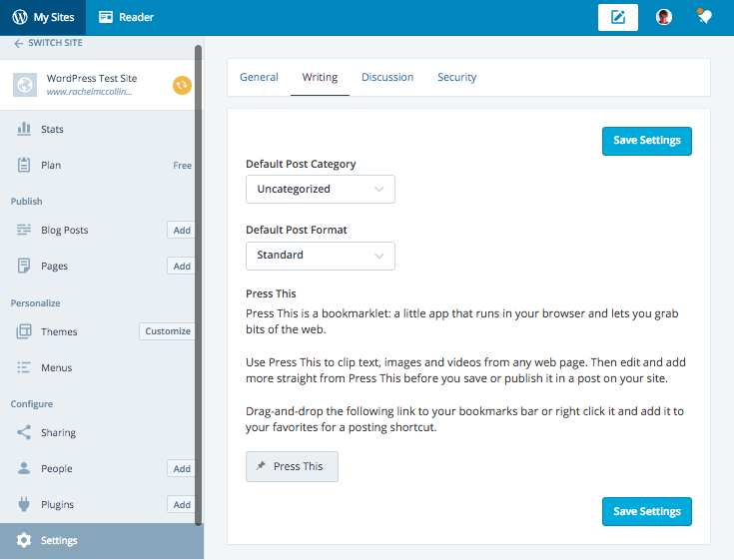Click the new post pencil icon
The image size is (734, 560).
coord(618,17)
